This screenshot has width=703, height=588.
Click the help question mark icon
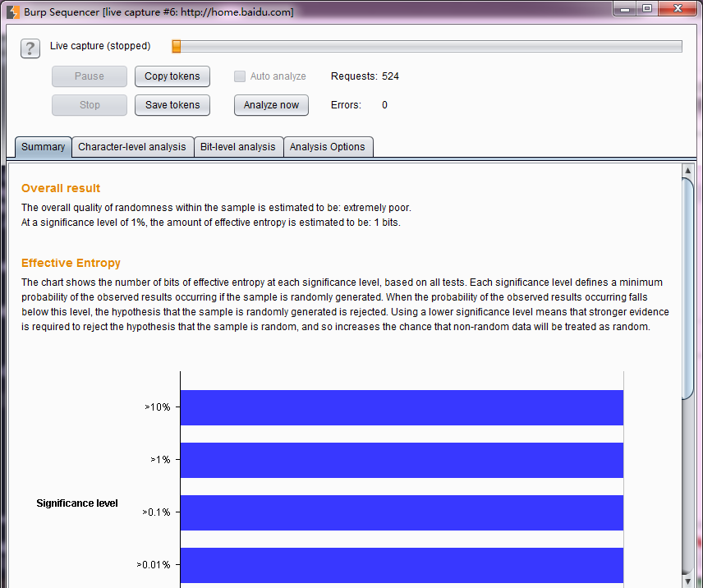(30, 48)
